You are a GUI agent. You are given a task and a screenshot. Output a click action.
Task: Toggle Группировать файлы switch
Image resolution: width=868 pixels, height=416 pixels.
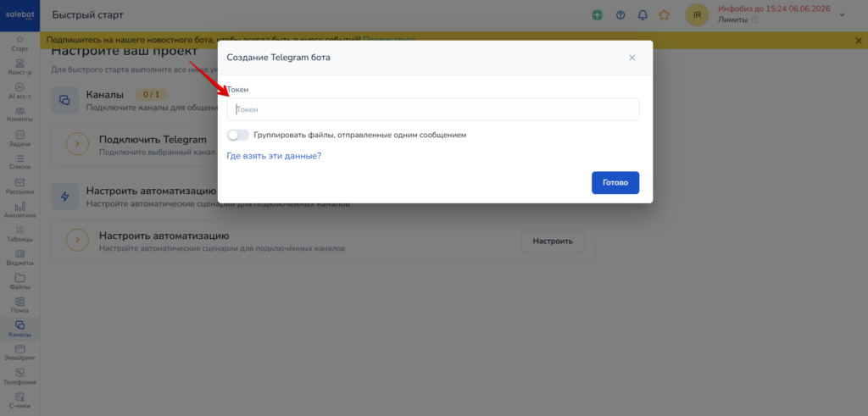238,135
